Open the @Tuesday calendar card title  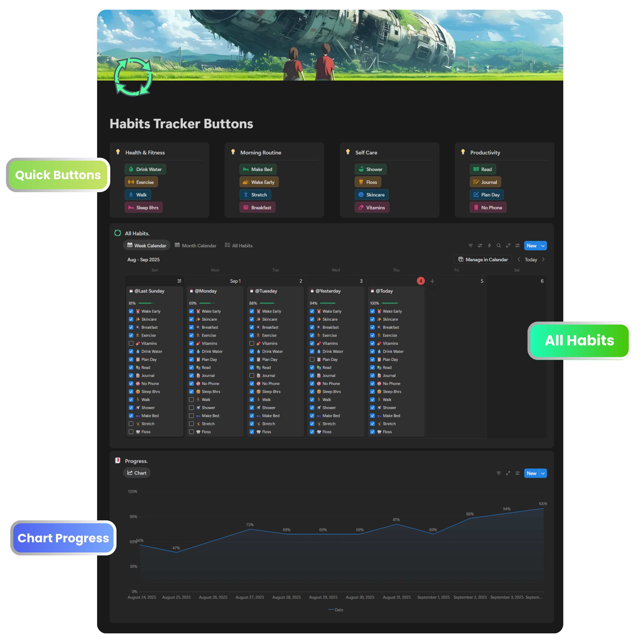click(x=266, y=291)
